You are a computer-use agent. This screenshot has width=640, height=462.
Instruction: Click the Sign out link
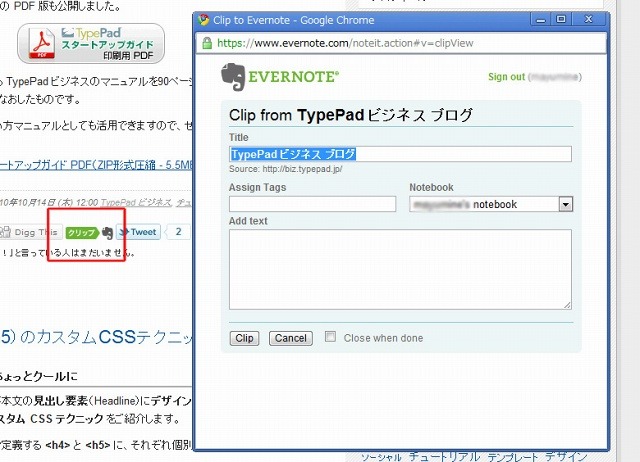click(x=506, y=77)
